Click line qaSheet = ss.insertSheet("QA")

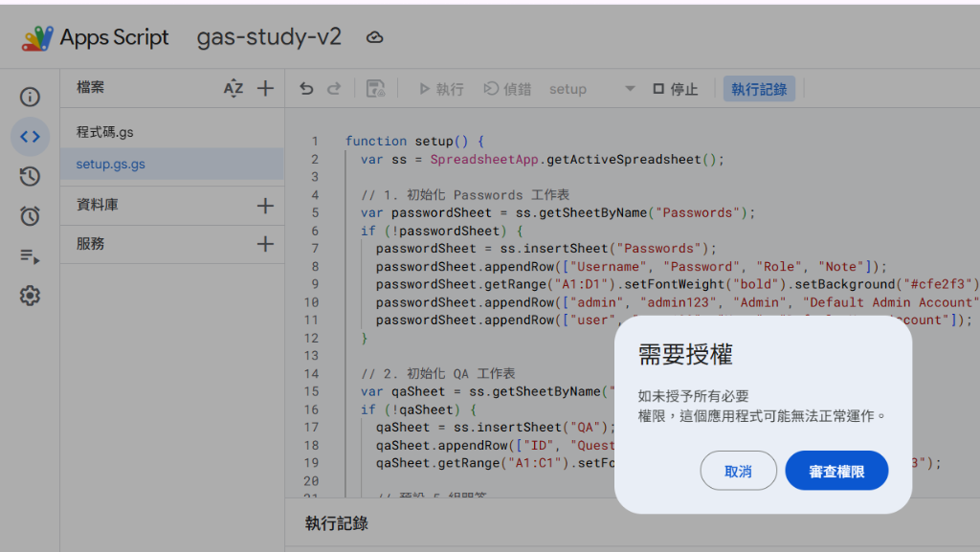click(495, 427)
